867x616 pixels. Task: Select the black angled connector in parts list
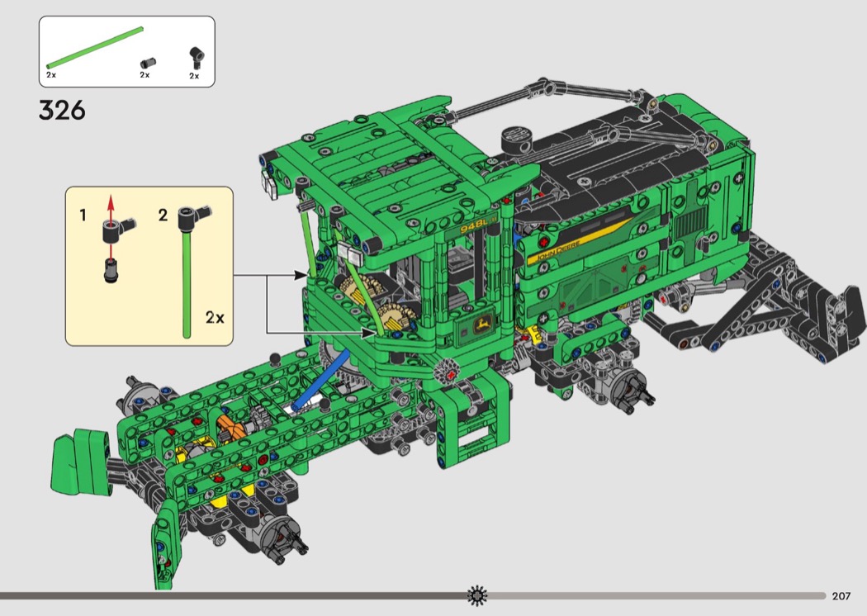tap(196, 58)
